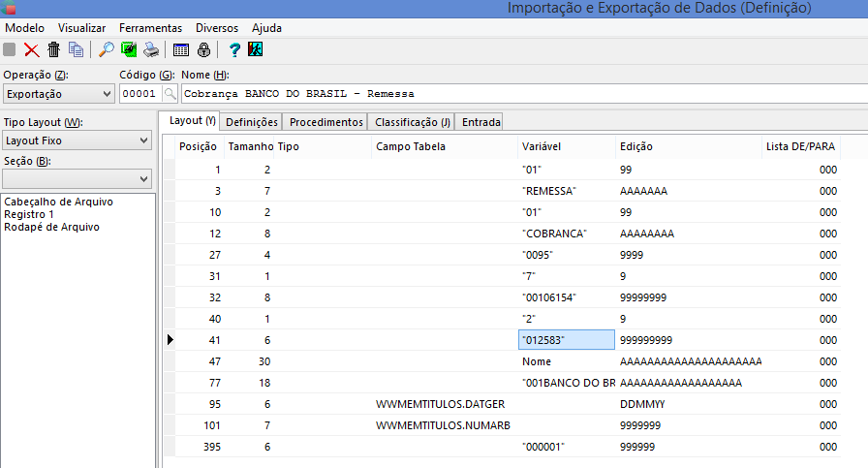The width and height of the screenshot is (868, 468).
Task: Click the magnifying glass search toolbar icon
Action: point(107,49)
